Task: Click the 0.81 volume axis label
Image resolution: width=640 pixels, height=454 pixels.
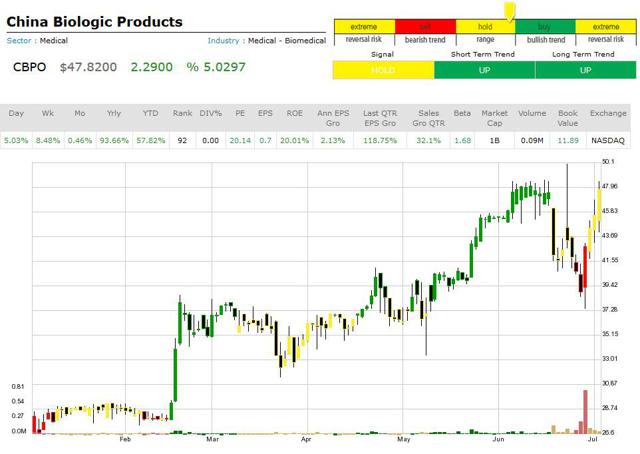Action: click(x=18, y=386)
